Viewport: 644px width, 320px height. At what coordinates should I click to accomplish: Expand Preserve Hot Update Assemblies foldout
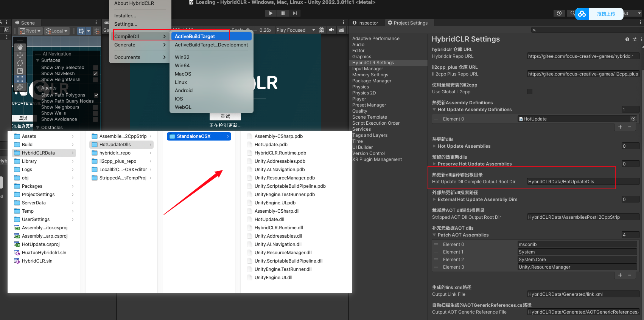click(x=434, y=164)
